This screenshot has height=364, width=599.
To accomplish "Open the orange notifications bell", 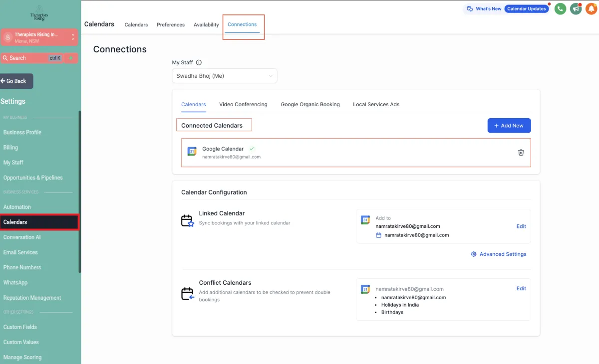I will tap(592, 8).
